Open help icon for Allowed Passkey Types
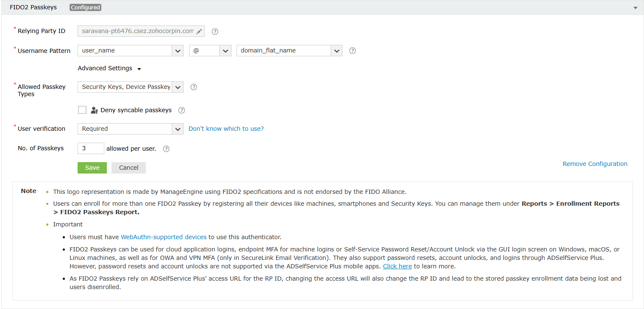644x309 pixels. click(x=194, y=87)
